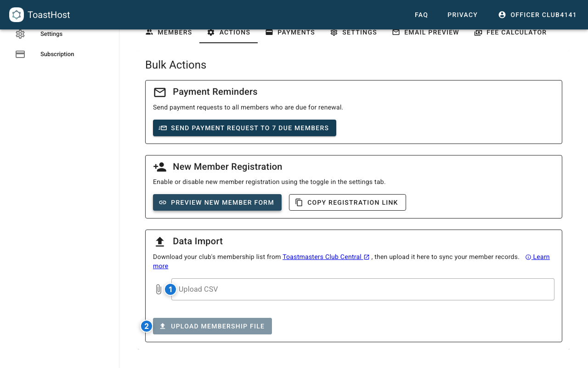Image resolution: width=588 pixels, height=368 pixels.
Task: Click the external-link icon after Toastmasters Club Central
Action: coord(366,257)
